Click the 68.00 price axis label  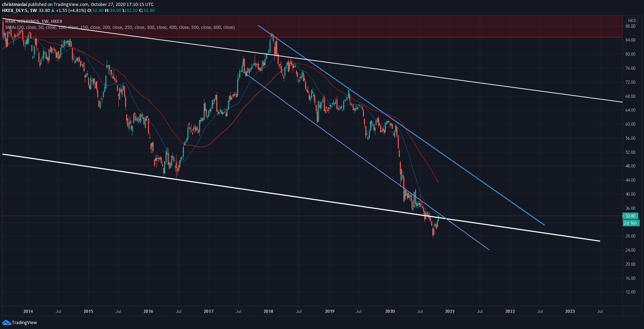pyautogui.click(x=630, y=96)
